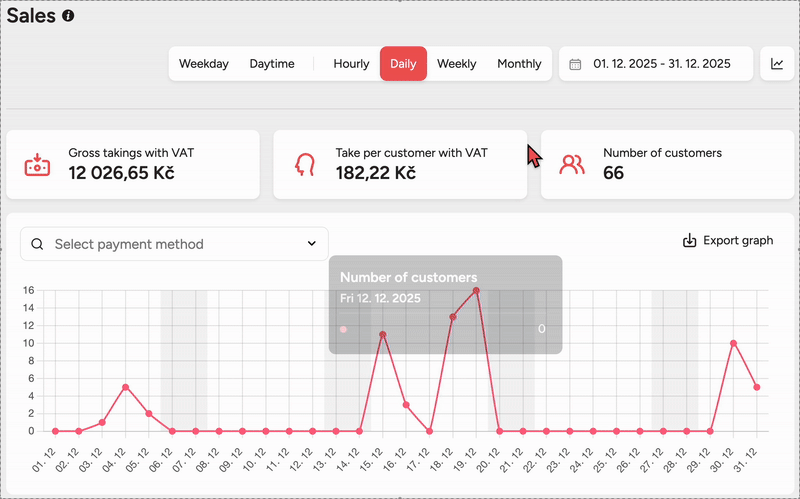Click the Gross takings cash icon

37,164
